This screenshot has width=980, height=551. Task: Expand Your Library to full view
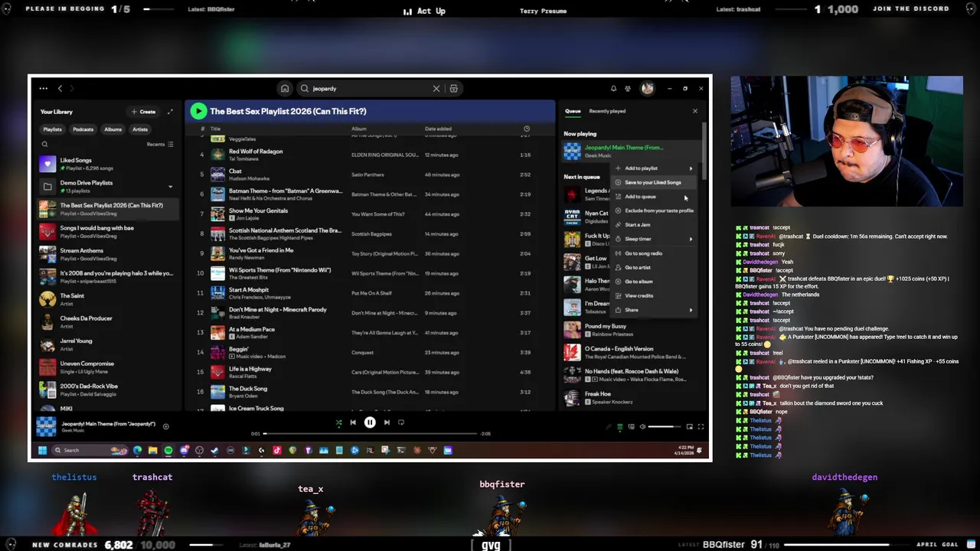(x=170, y=112)
